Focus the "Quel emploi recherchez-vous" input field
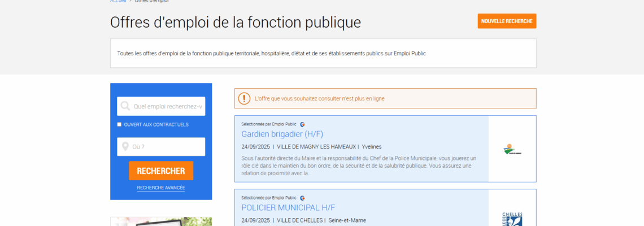The height and width of the screenshot is (226, 644). (168, 106)
